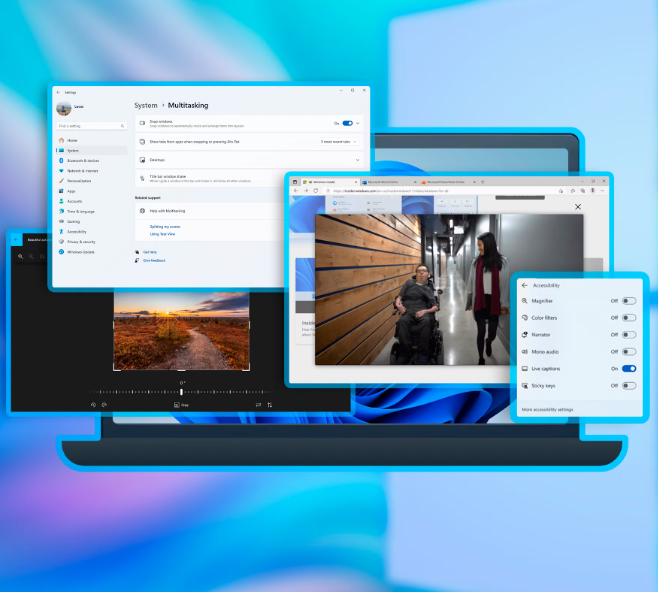Click the zoom out magnifier in Photos
This screenshot has width=658, height=592.
click(31, 256)
